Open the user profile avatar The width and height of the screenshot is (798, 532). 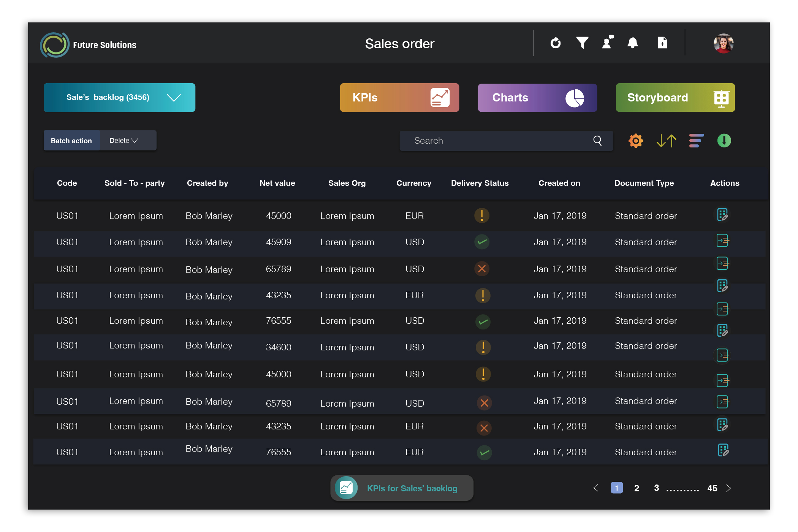pos(723,43)
